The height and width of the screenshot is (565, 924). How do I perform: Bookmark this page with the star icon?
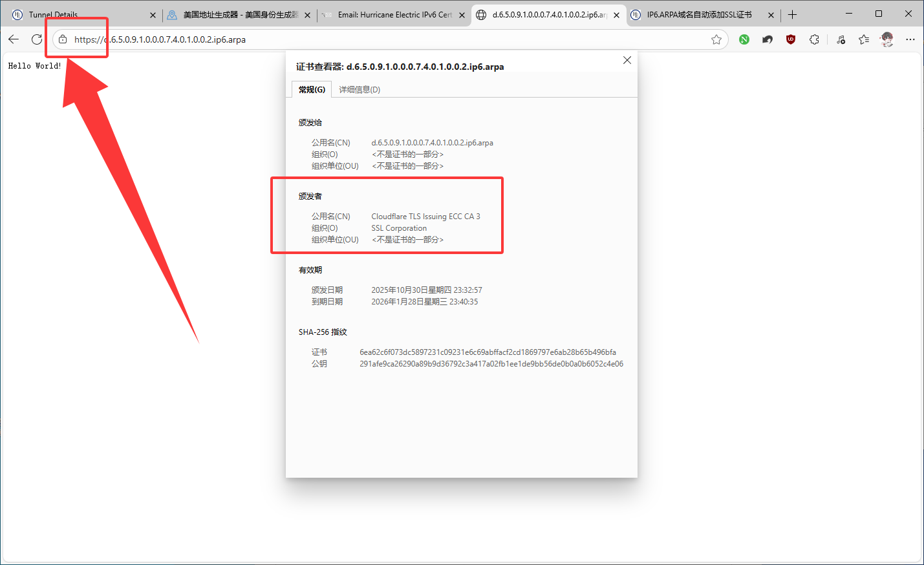(x=716, y=39)
